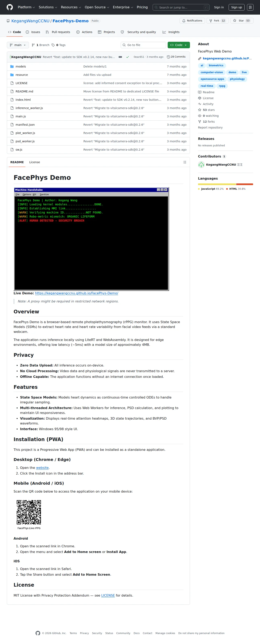Click the sw.js file icon

(12, 150)
